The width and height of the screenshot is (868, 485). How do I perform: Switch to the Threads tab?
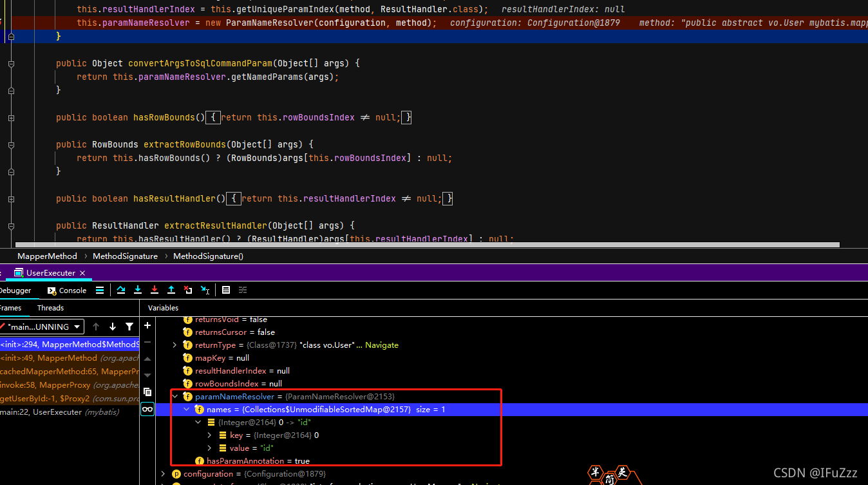[x=50, y=308]
